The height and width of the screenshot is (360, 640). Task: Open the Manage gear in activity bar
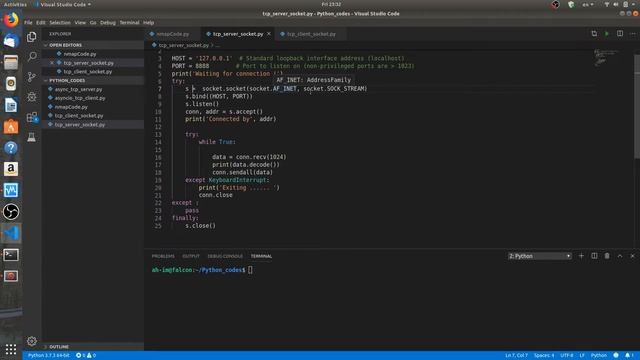tap(31, 341)
